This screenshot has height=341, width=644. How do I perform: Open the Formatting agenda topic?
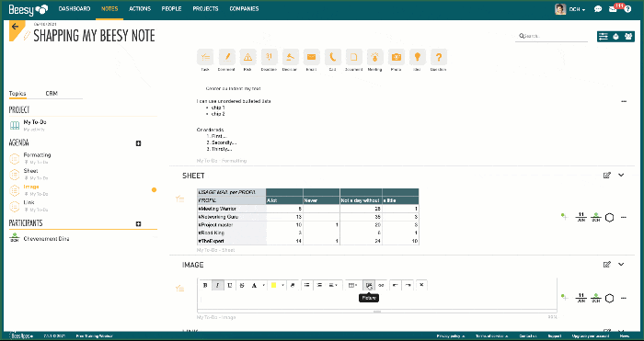(37, 155)
